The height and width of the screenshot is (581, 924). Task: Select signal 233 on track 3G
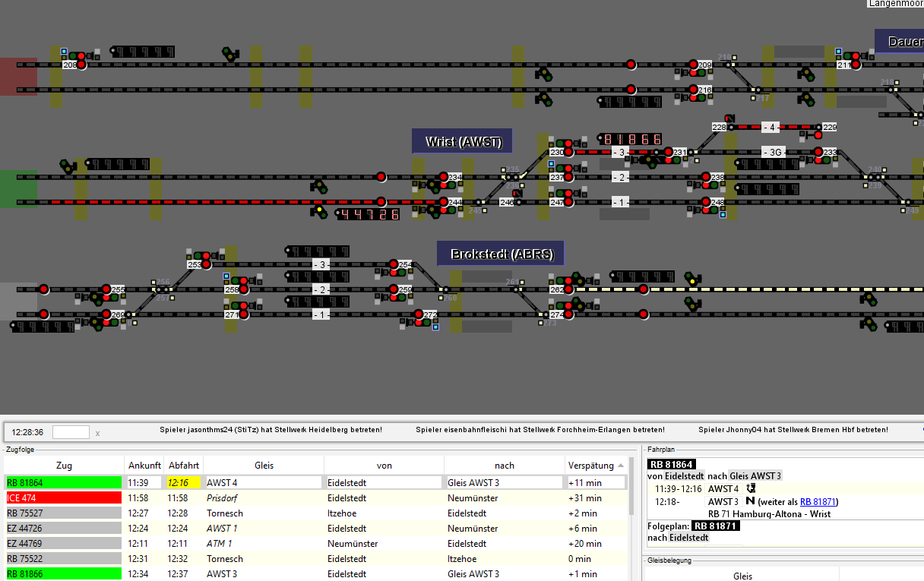coord(818,152)
